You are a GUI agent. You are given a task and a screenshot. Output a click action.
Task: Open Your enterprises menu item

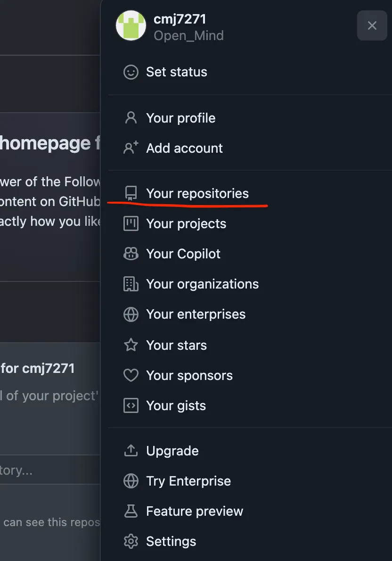coord(196,314)
